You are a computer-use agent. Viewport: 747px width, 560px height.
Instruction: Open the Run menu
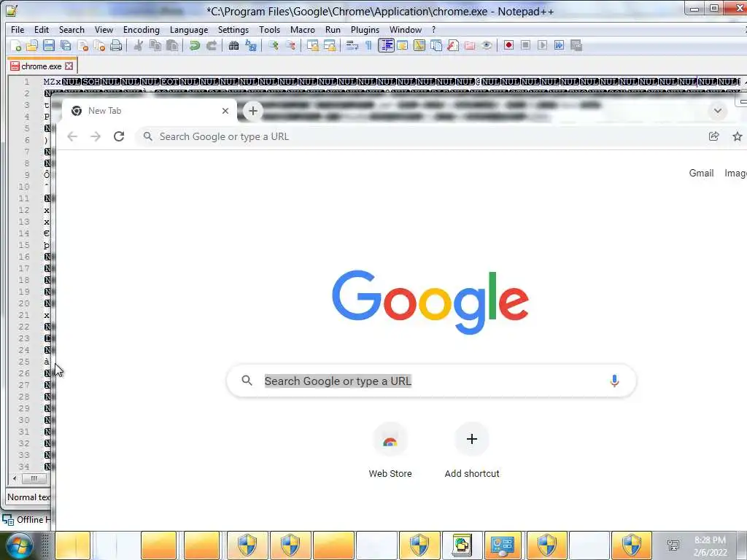[333, 29]
